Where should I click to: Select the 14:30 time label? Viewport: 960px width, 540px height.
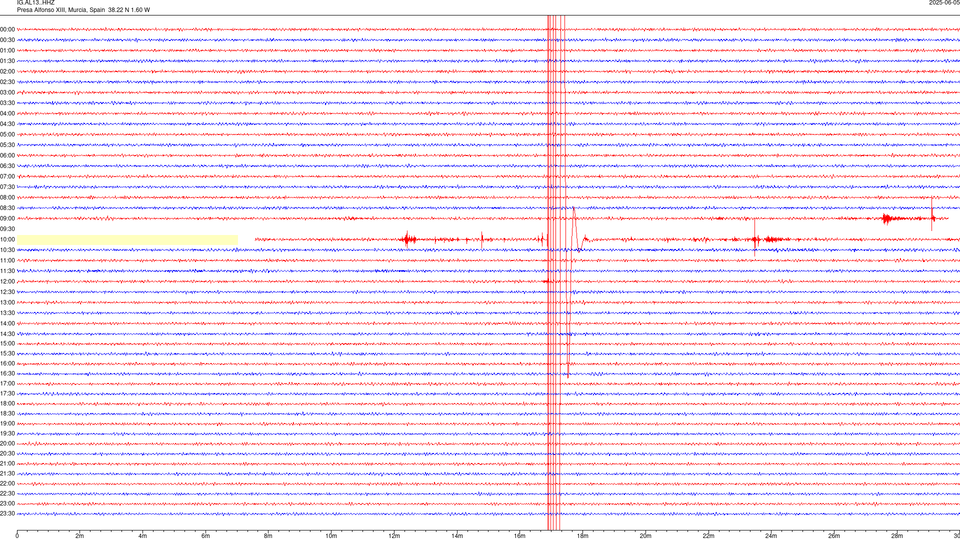pos(7,334)
